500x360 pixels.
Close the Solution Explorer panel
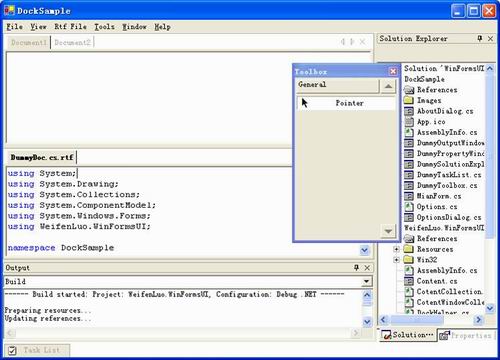click(x=490, y=38)
